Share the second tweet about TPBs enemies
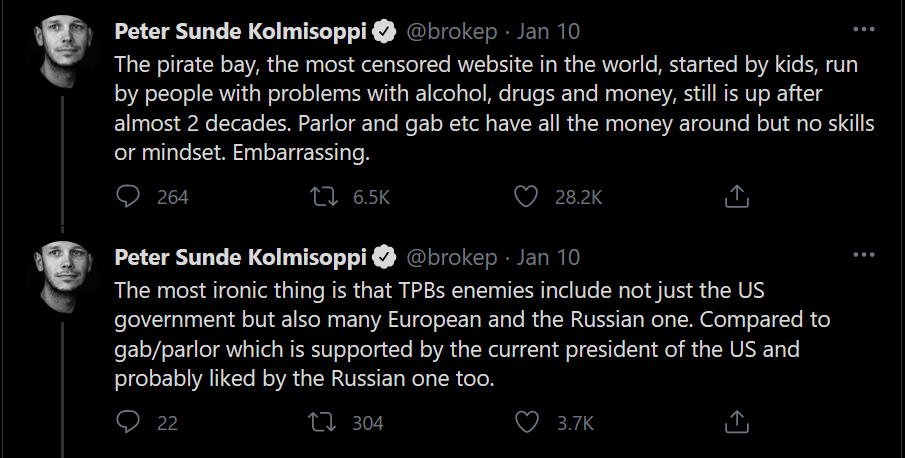This screenshot has height=458, width=905. pos(736,422)
